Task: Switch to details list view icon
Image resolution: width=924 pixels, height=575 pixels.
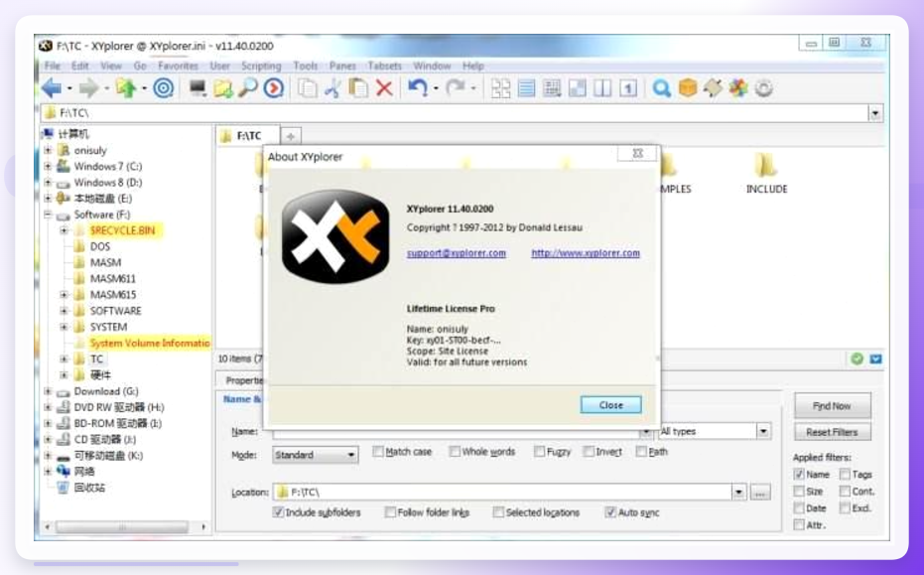Action: click(x=527, y=88)
